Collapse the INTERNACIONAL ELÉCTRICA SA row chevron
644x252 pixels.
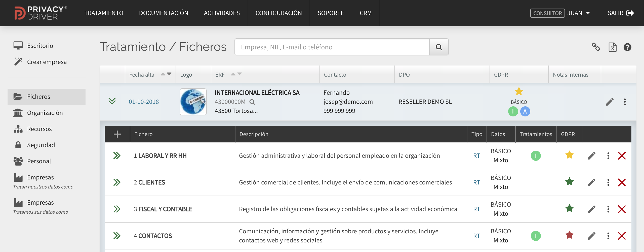[x=112, y=101]
